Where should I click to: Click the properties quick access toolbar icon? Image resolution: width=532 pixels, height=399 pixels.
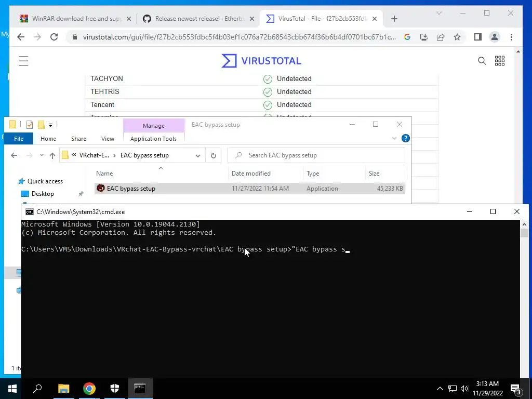point(30,125)
